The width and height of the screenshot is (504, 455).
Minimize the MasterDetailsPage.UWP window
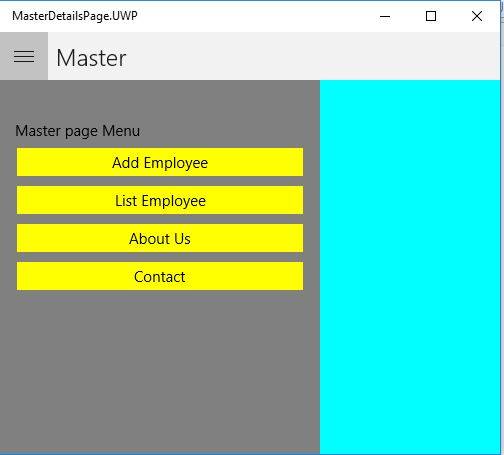[385, 16]
